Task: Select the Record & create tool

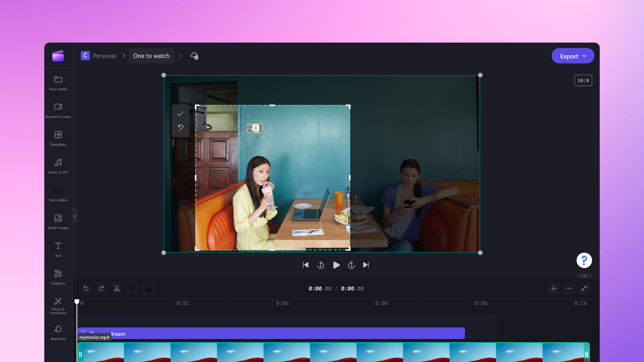Action: point(58,111)
